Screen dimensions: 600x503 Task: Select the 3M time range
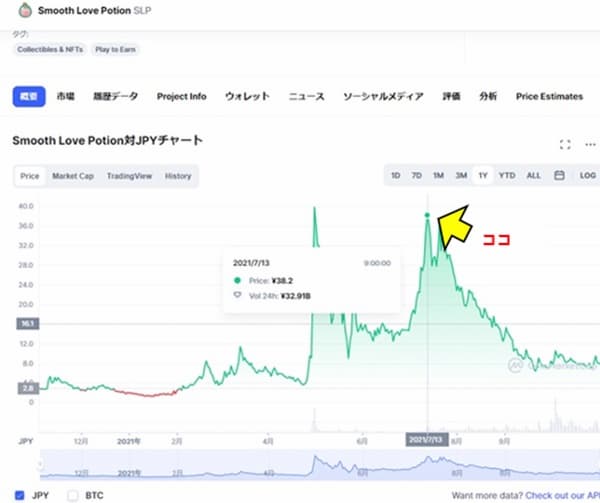point(461,176)
